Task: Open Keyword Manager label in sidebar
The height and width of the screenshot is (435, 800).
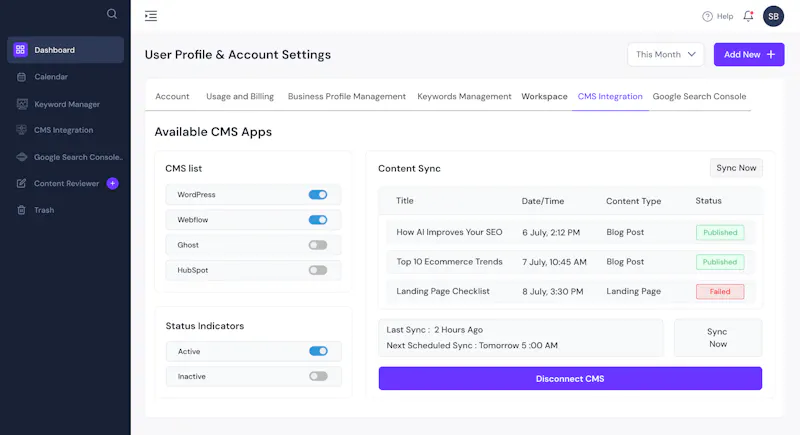Action: coord(67,104)
